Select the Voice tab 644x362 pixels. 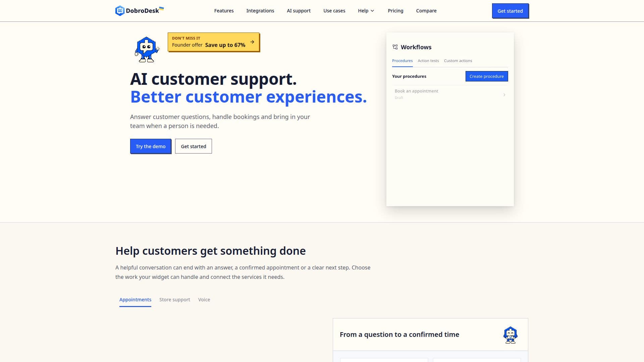click(x=204, y=300)
